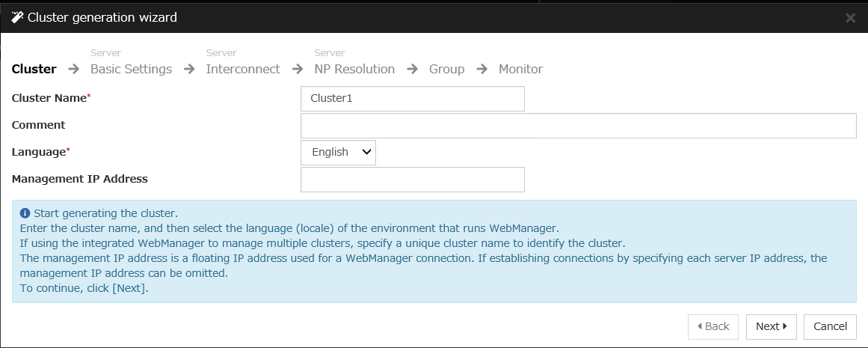Image resolution: width=868 pixels, height=348 pixels.
Task: Click arrow between Group and Monitor
Action: click(481, 69)
